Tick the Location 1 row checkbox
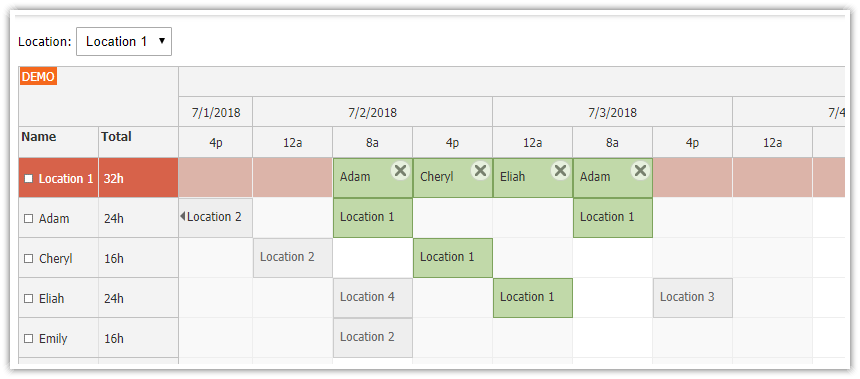860x379 pixels. click(29, 178)
